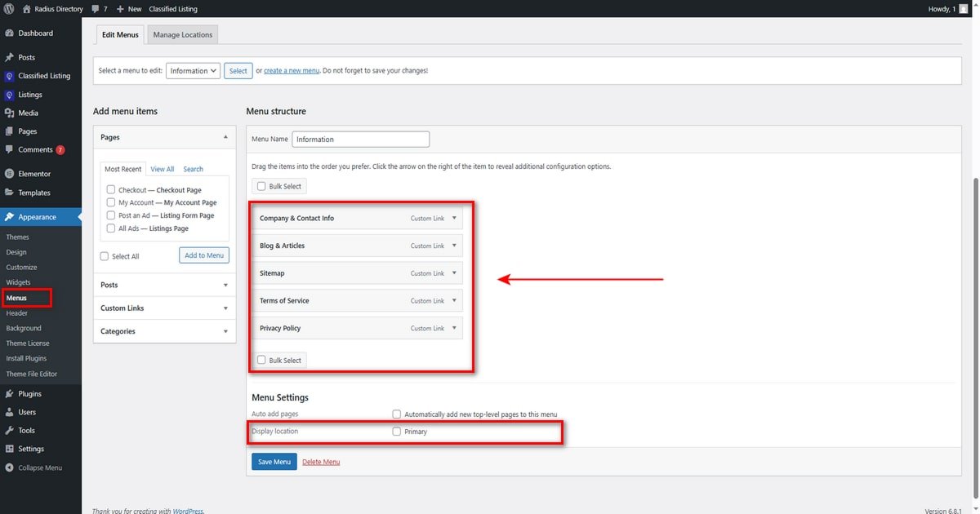980x514 pixels.
Task: Click the WordPress link in footer
Action: pyautogui.click(x=186, y=511)
